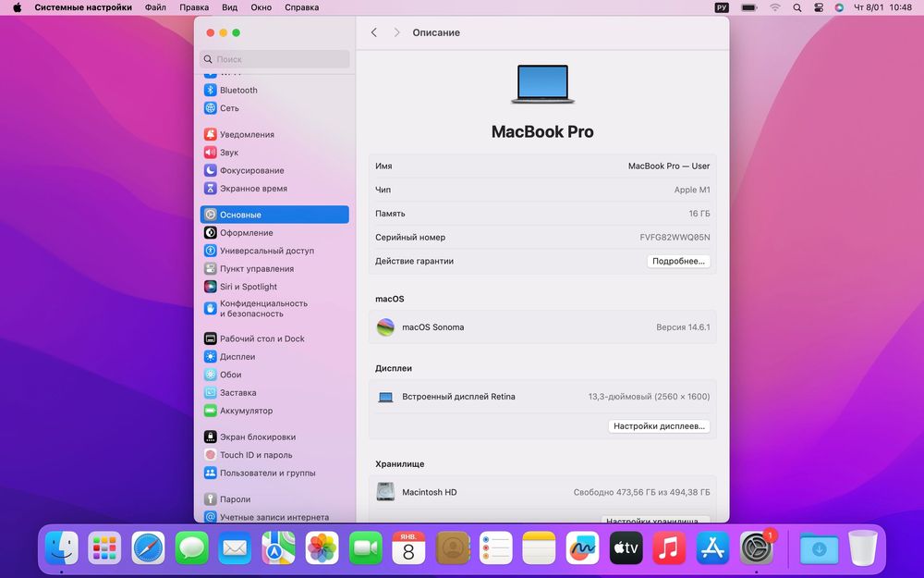Open App Store from the Dock
The width and height of the screenshot is (924, 578).
(x=713, y=547)
